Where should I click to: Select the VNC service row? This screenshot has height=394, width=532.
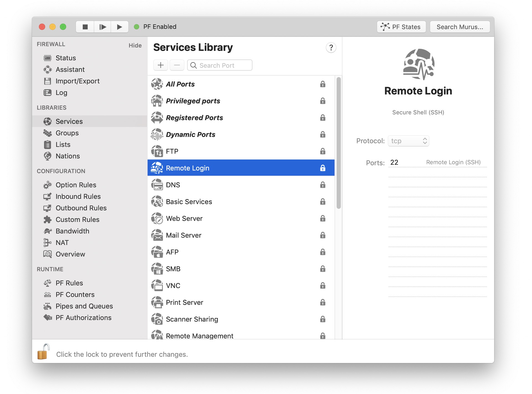pyautogui.click(x=241, y=286)
